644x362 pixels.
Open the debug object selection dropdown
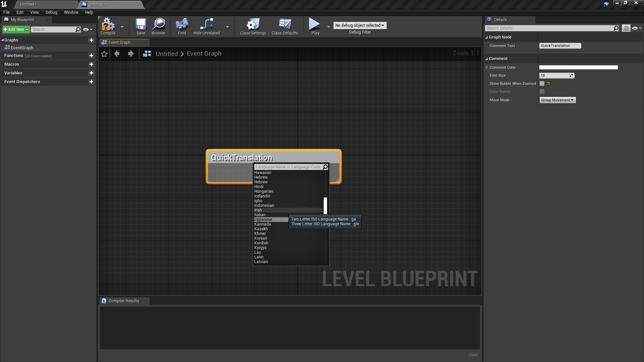(360, 25)
